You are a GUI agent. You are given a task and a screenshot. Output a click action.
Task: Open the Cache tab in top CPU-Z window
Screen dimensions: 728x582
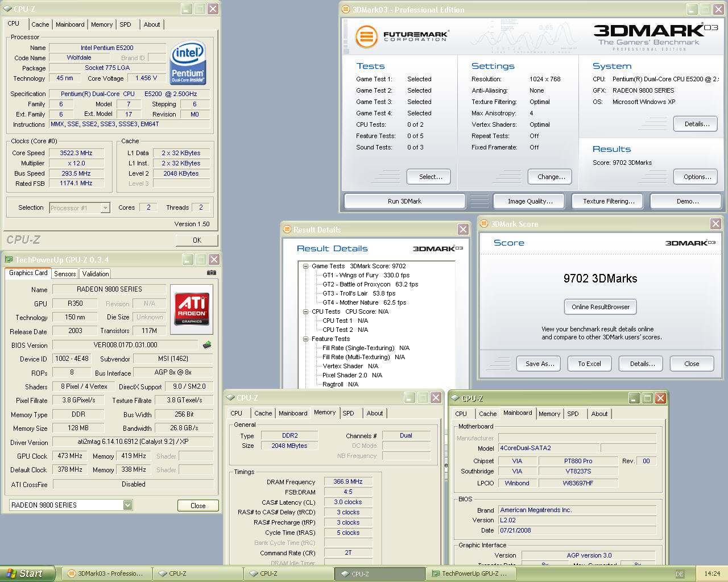pos(40,24)
